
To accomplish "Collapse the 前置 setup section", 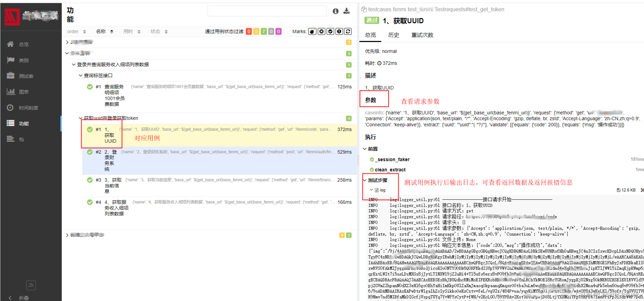I will coord(370,149).
